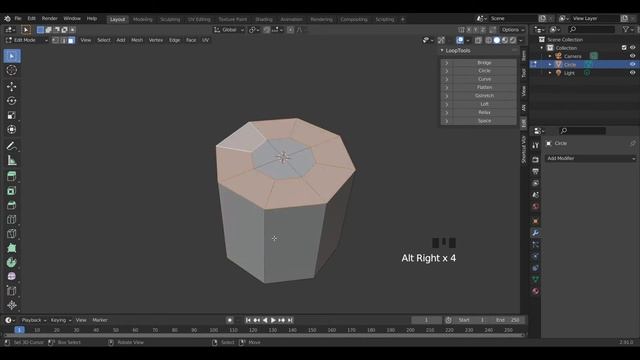The width and height of the screenshot is (640, 360).
Task: Expand the Camera tree item
Action: [x=550, y=56]
